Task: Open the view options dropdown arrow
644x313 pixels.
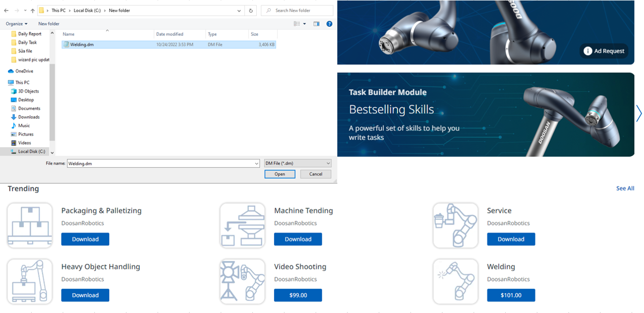Action: tap(304, 23)
